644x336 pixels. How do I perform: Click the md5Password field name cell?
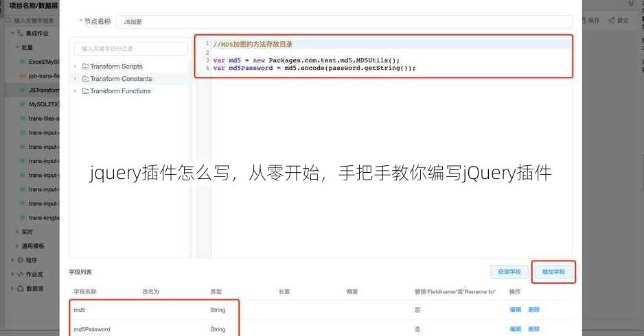91,329
